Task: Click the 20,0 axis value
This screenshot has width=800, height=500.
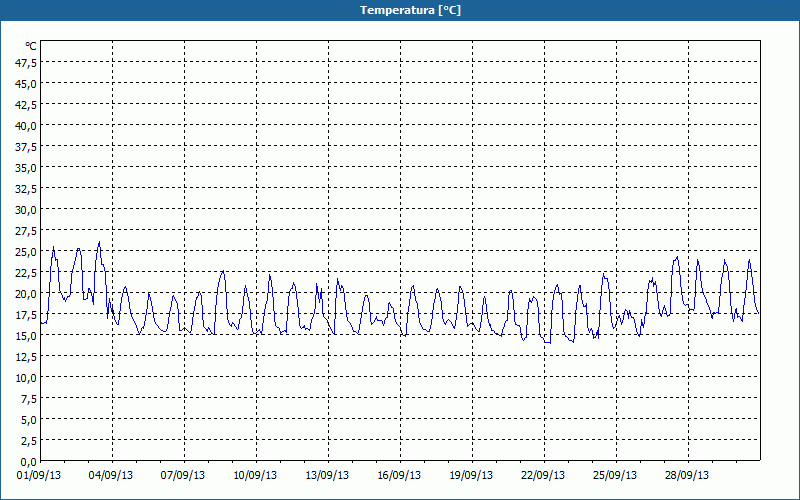Action: pos(26,294)
